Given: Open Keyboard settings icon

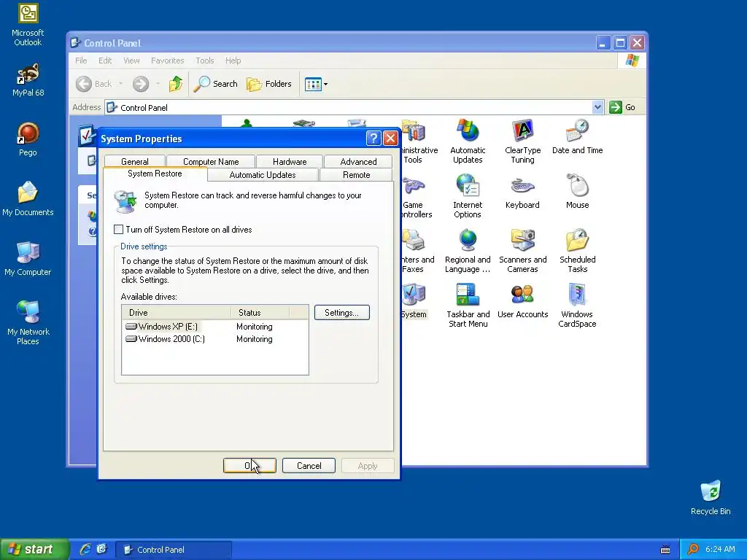Looking at the screenshot, I should click(x=522, y=192).
